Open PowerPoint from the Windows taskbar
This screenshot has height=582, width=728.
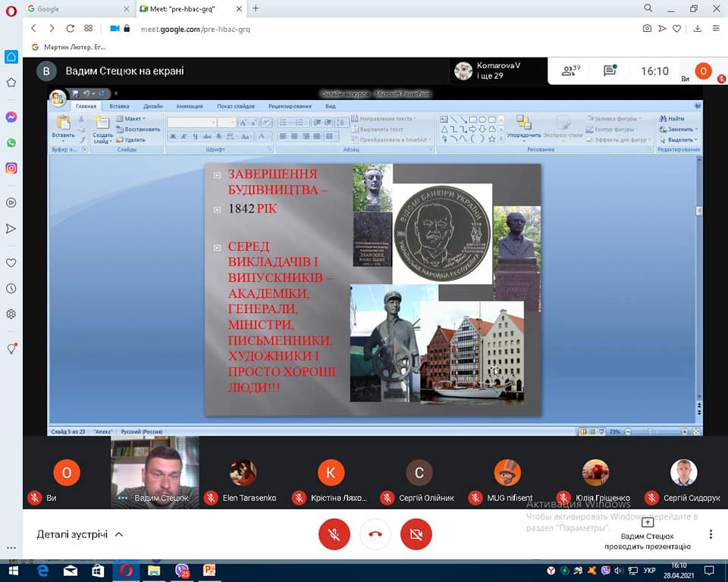[209, 571]
